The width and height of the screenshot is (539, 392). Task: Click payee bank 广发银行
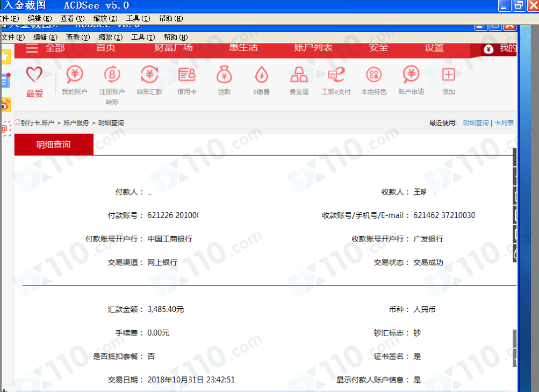[x=428, y=239]
